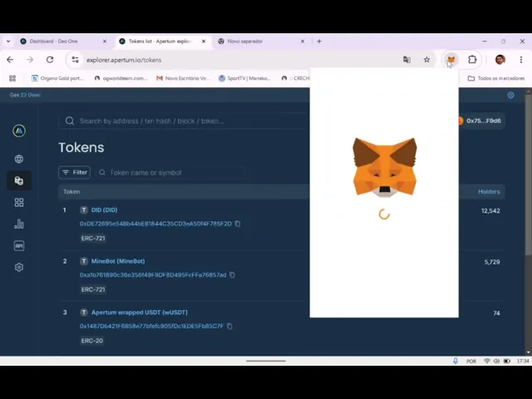Open the charts and stats sidebar icon
This screenshot has height=399, width=532.
(x=19, y=224)
